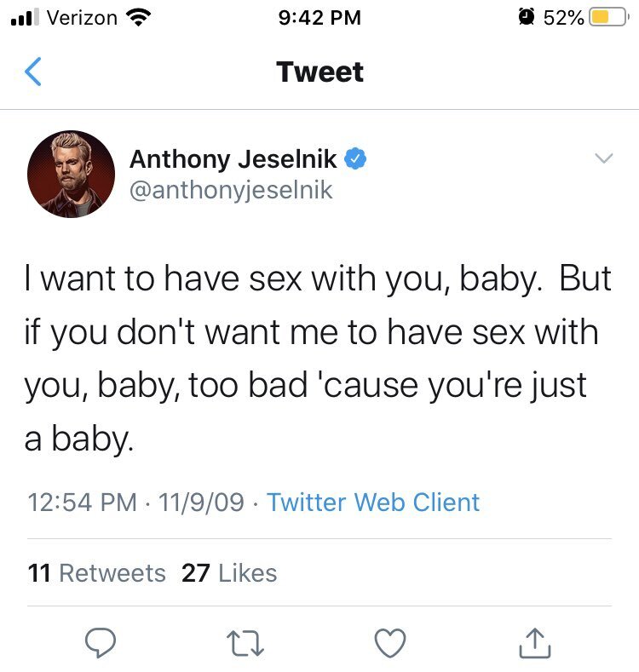Tap the Anthony Jeselnik display name

tap(233, 159)
